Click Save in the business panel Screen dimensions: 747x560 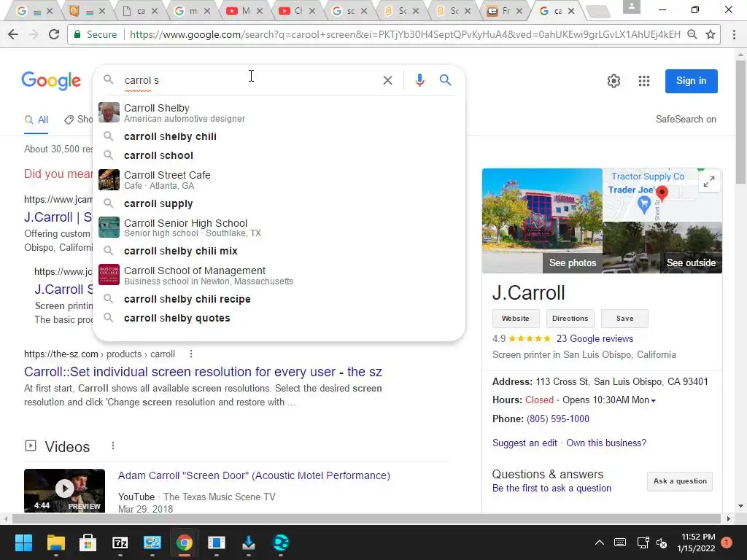pos(624,319)
